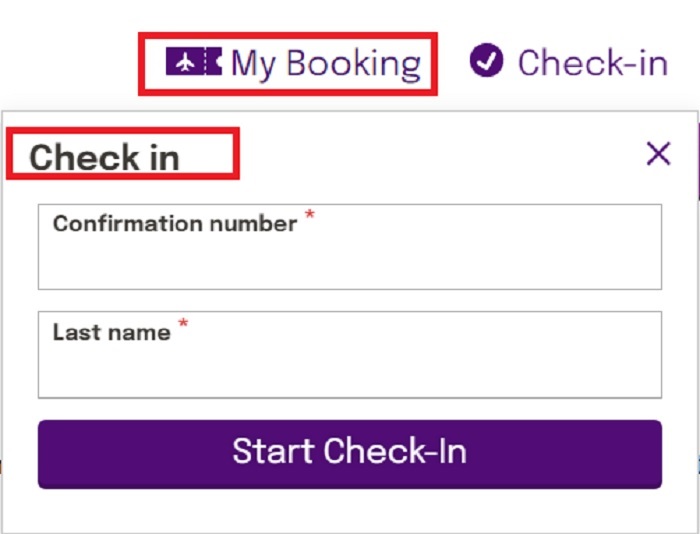Click the Start Check-In button

coord(350,454)
